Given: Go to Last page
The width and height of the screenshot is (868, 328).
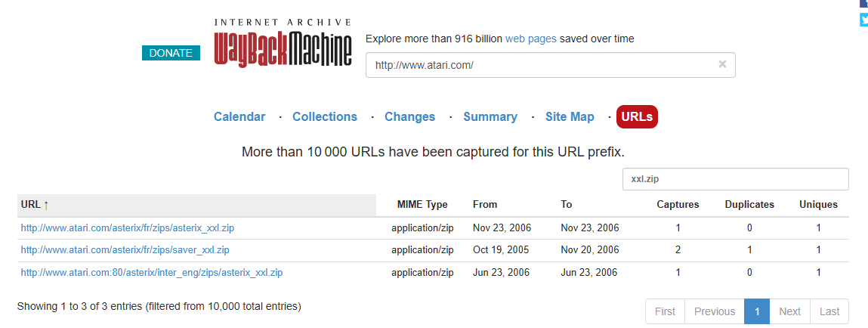Looking at the screenshot, I should (x=829, y=311).
